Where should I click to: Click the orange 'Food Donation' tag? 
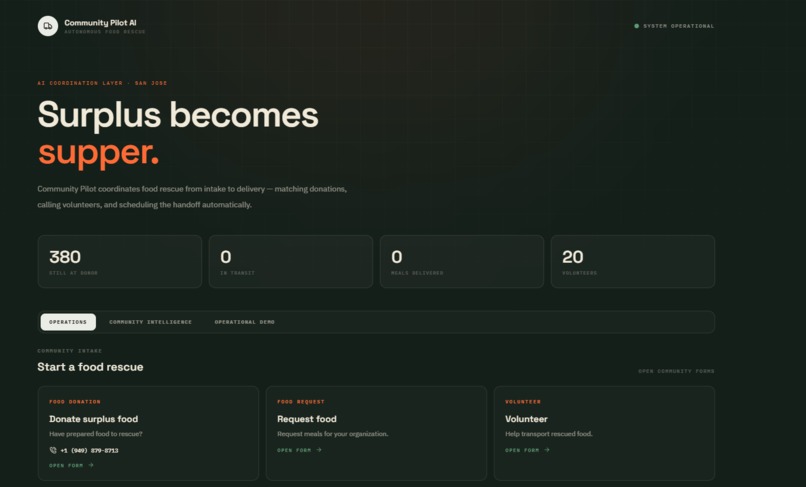coord(75,402)
